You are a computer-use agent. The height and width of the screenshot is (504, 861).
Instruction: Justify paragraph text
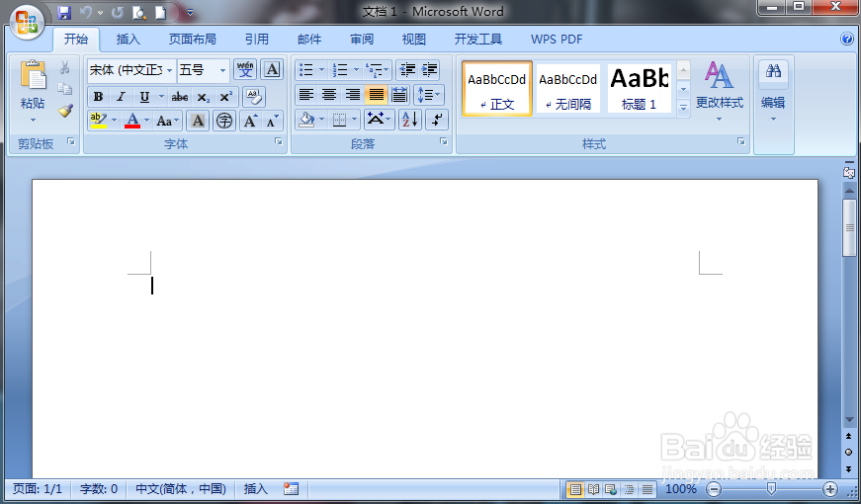tap(377, 95)
